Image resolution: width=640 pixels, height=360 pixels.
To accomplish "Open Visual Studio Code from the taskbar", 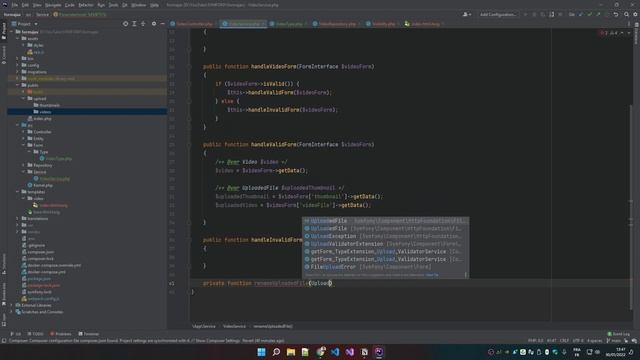I will [x=335, y=352].
